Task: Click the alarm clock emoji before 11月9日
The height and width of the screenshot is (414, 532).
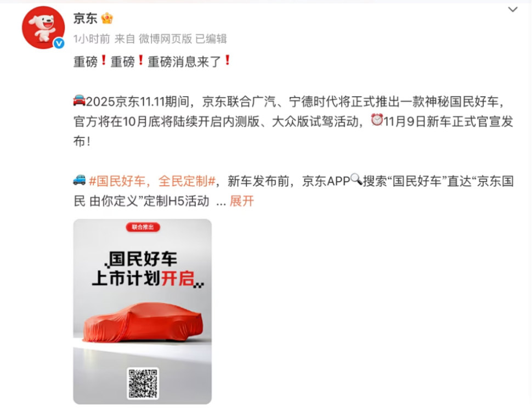Action: 377,120
